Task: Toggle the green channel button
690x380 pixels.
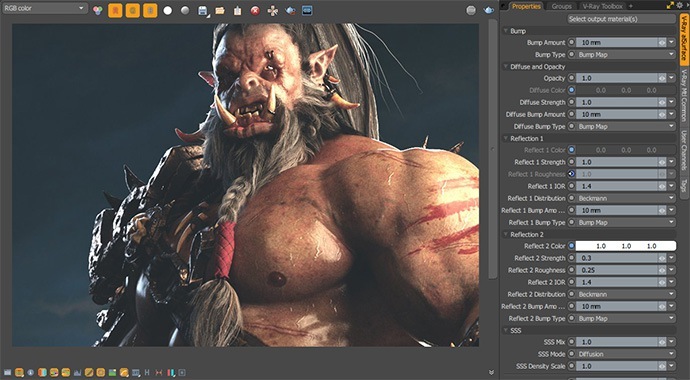Action: pos(132,10)
